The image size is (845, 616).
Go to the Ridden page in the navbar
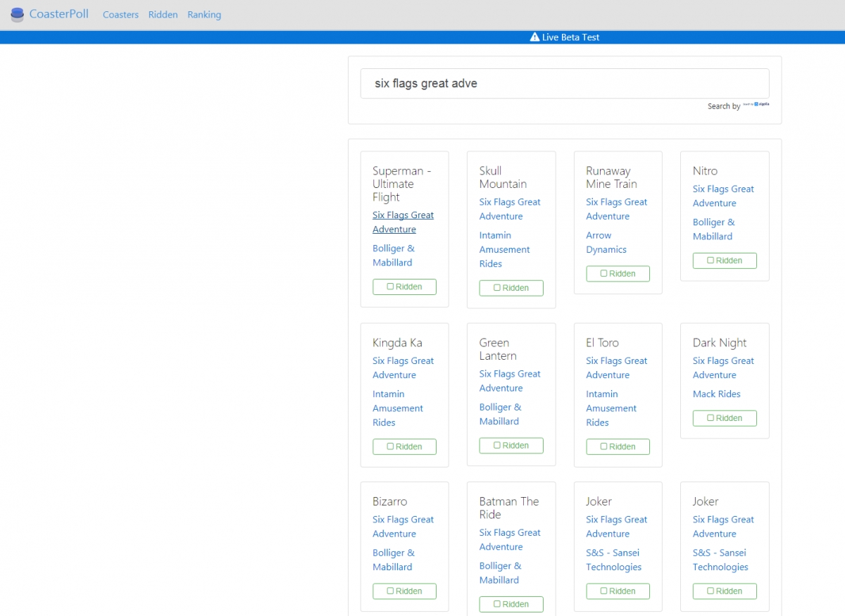[x=163, y=14]
